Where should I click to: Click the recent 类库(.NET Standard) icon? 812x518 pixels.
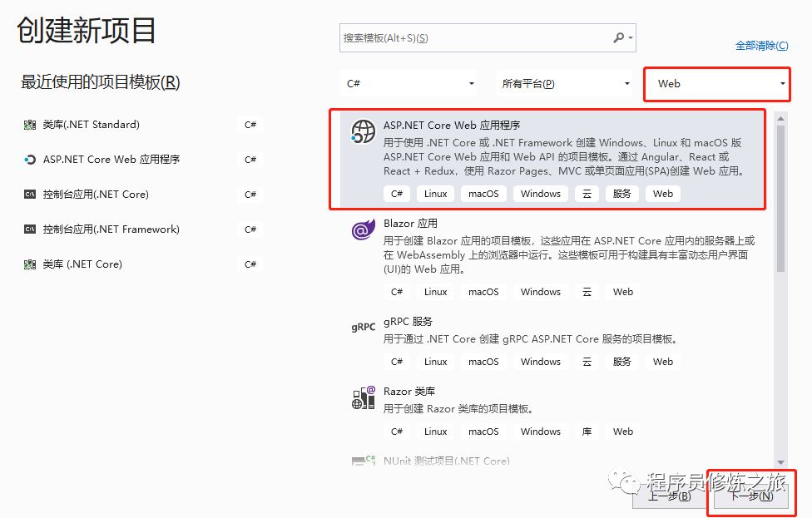click(30, 125)
